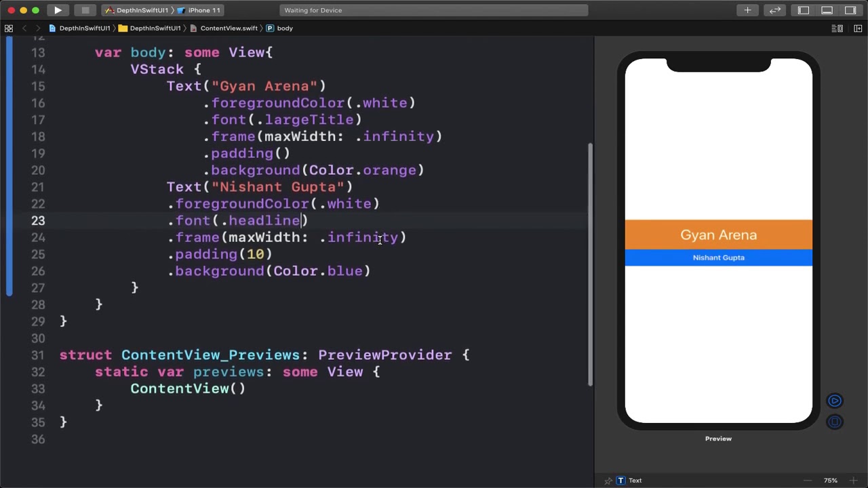The image size is (868, 488).
Task: Open the 75% canvas zoom menu
Action: (x=830, y=481)
